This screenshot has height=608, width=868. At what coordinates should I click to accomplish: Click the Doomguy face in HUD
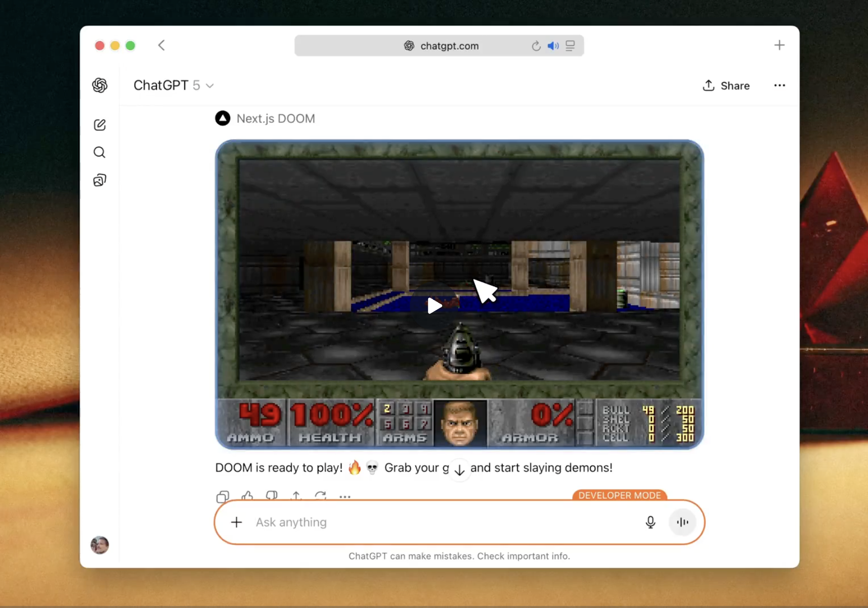pyautogui.click(x=460, y=423)
